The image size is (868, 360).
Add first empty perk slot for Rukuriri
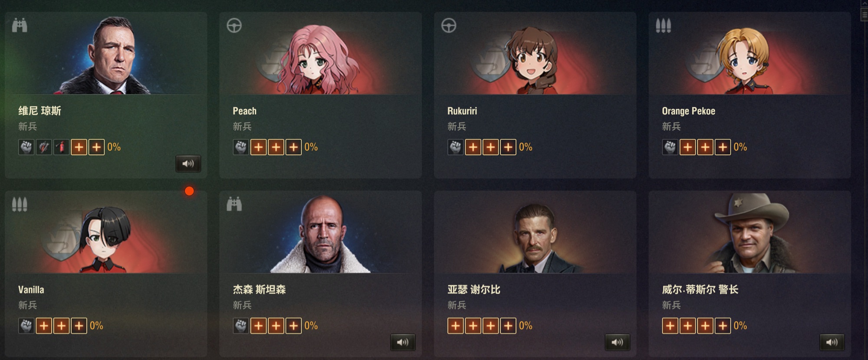[x=473, y=147]
